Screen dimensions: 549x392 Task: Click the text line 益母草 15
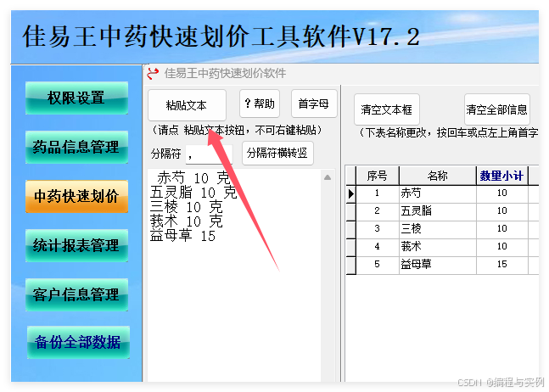(182, 236)
